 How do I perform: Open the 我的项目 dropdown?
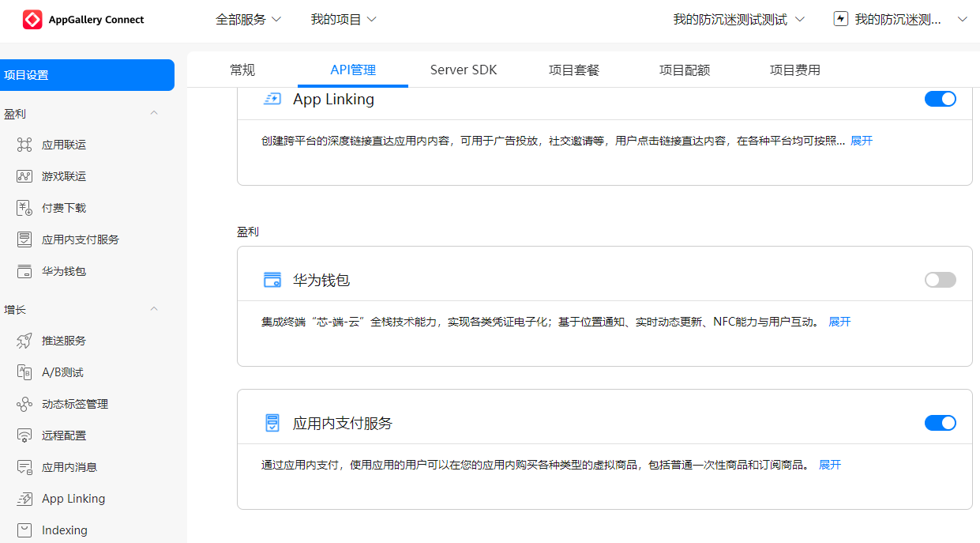344,20
